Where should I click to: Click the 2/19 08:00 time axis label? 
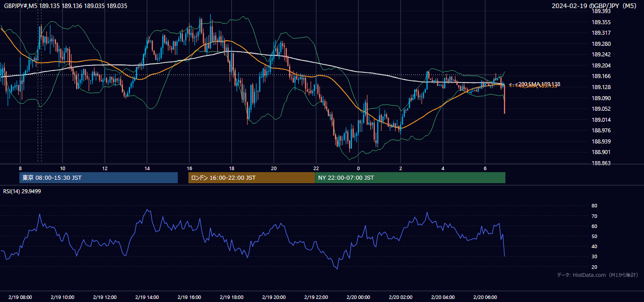tap(20, 297)
